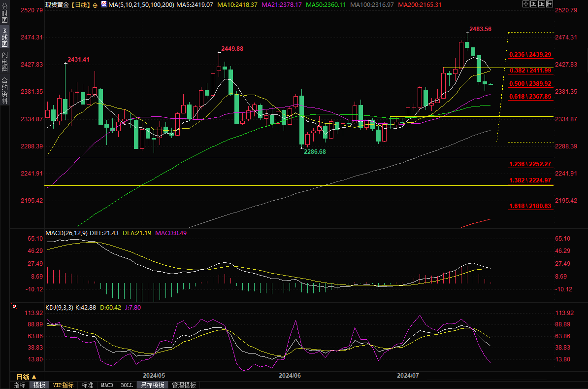Click the chart playback icon
588x389 pixels.
[541, 4]
